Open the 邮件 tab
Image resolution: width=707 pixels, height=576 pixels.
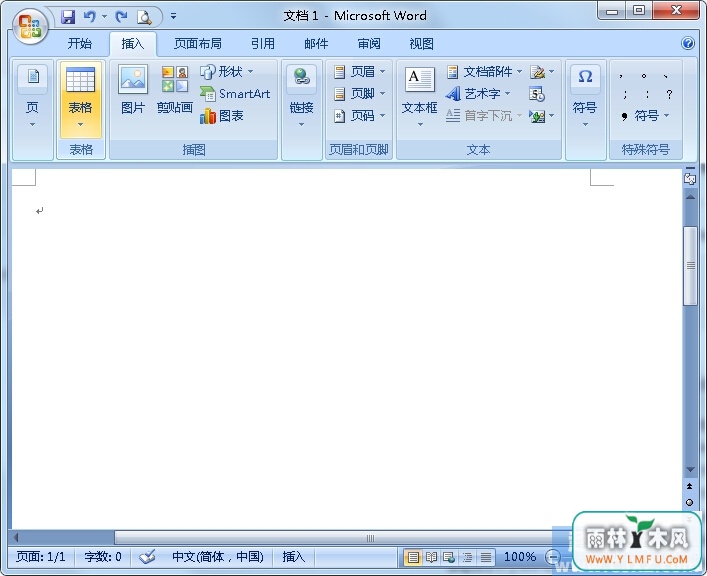point(316,44)
